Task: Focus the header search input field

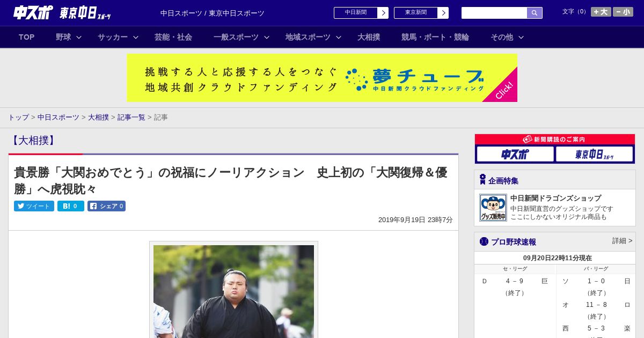Action: pos(494,13)
